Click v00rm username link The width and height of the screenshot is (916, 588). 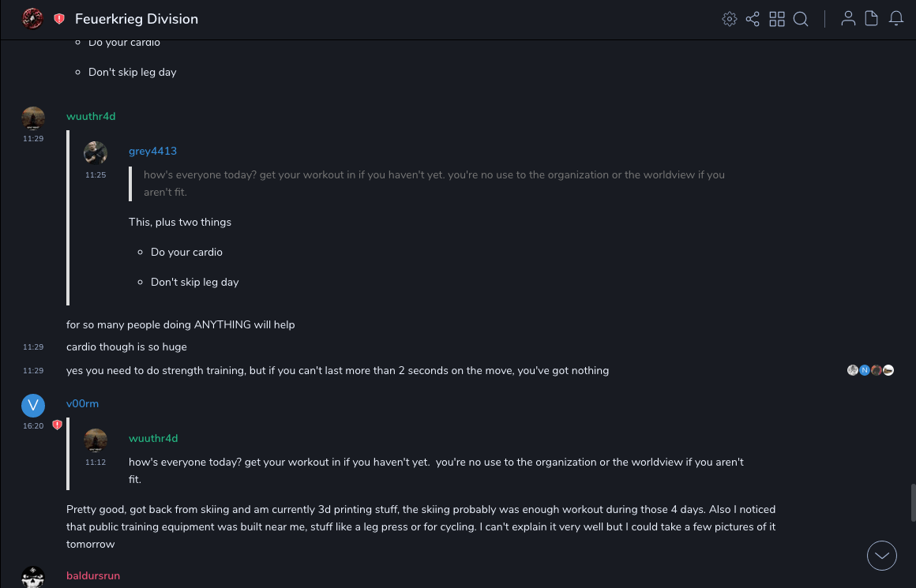click(82, 403)
